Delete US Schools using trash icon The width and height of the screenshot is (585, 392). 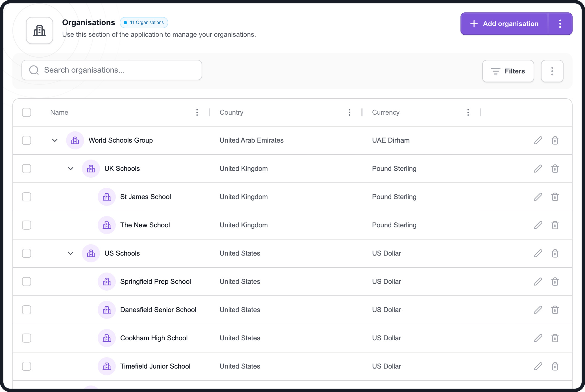coord(555,253)
